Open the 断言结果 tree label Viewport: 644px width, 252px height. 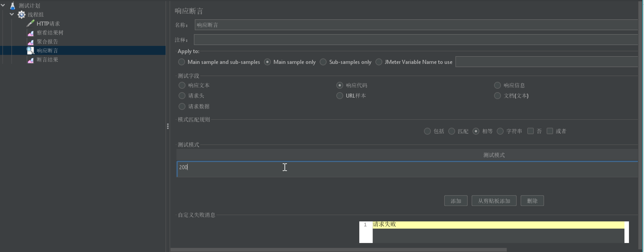47,60
